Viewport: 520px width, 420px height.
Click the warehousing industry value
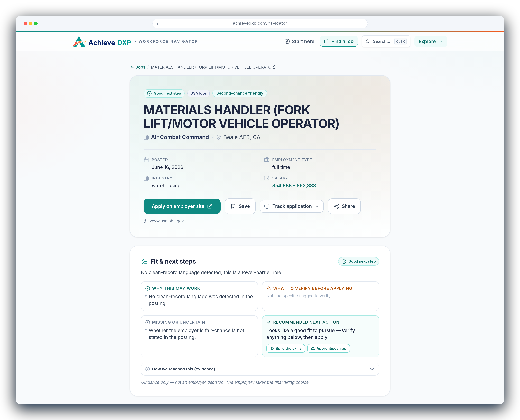166,186
